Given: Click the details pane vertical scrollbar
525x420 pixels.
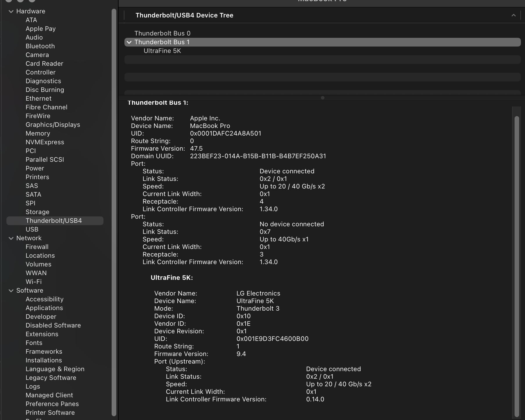Looking at the screenshot, I should (517, 266).
